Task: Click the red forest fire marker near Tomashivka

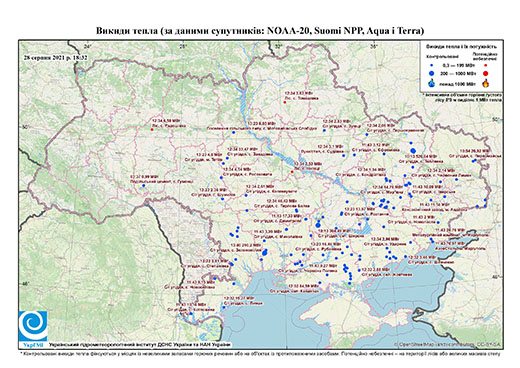Action: click(x=285, y=102)
